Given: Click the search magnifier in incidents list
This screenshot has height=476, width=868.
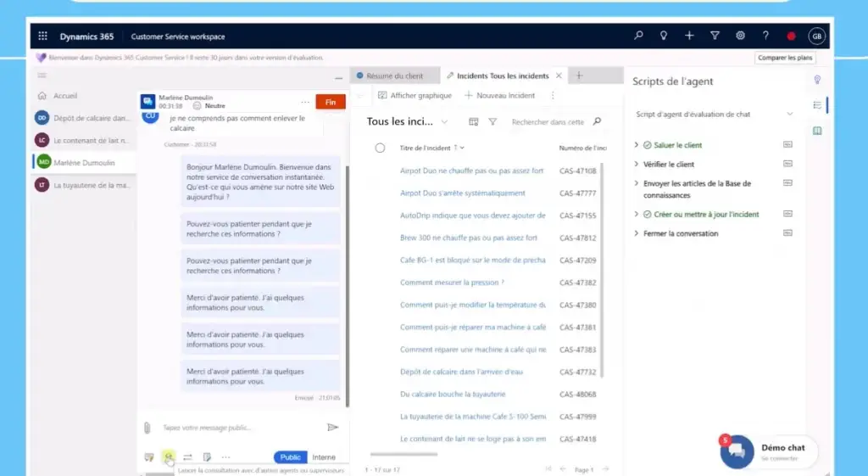Looking at the screenshot, I should click(597, 121).
